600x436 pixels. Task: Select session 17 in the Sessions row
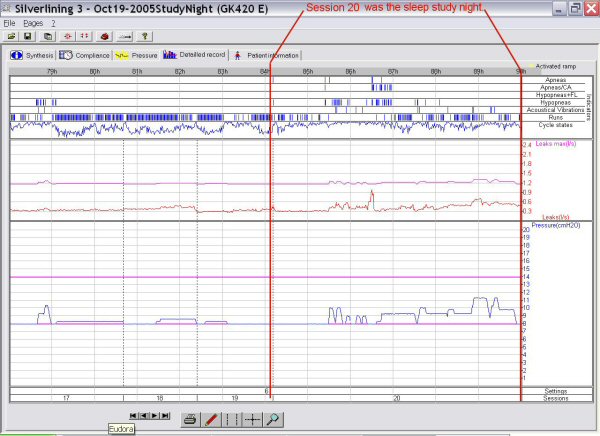(x=66, y=398)
